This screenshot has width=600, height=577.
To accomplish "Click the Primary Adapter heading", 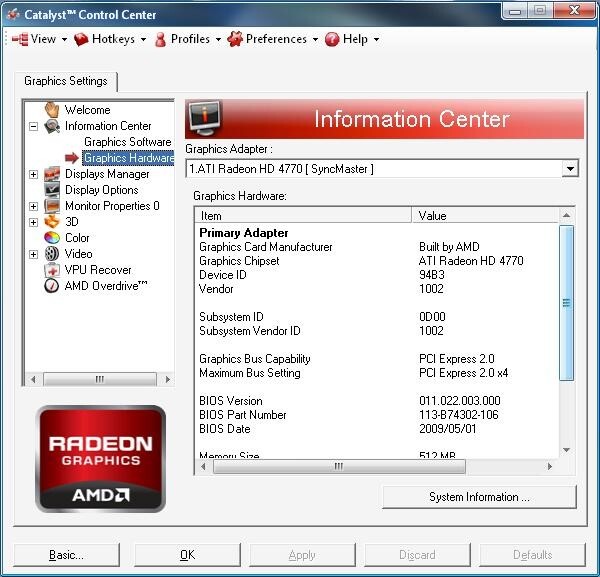I will 244,233.
